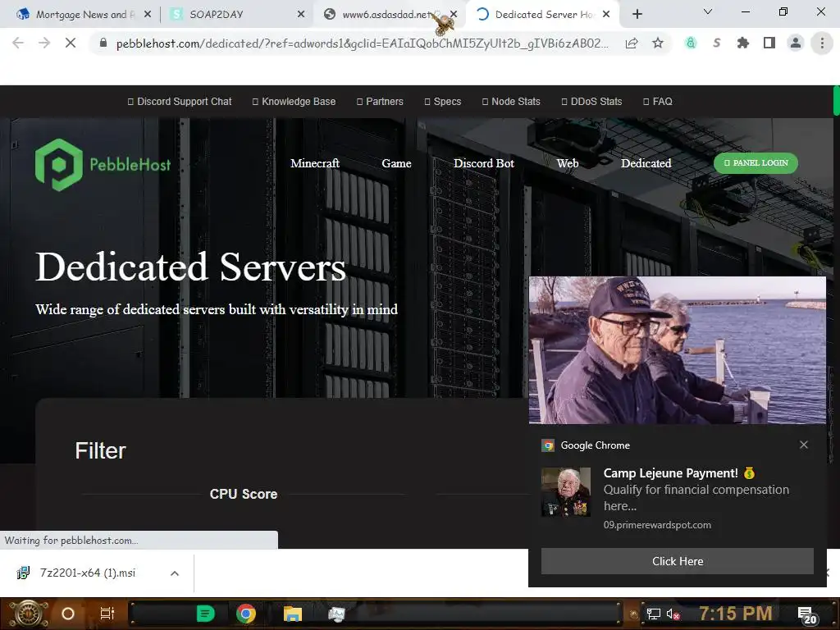Switch to Mortgage News tab

pos(84,15)
